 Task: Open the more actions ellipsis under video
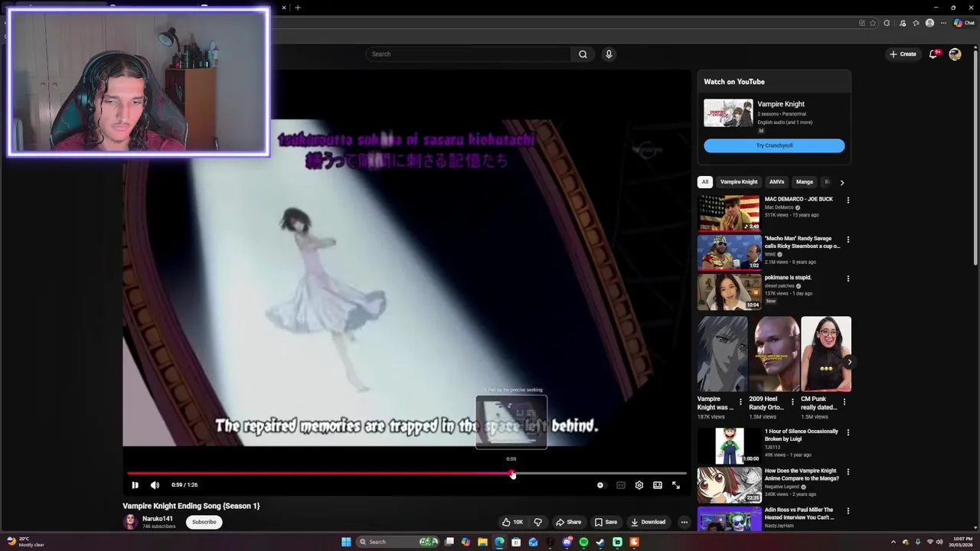684,522
